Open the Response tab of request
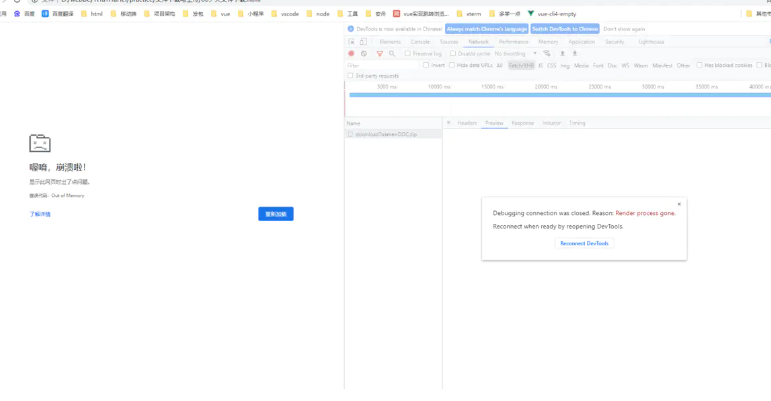The image size is (771, 401). tap(523, 123)
